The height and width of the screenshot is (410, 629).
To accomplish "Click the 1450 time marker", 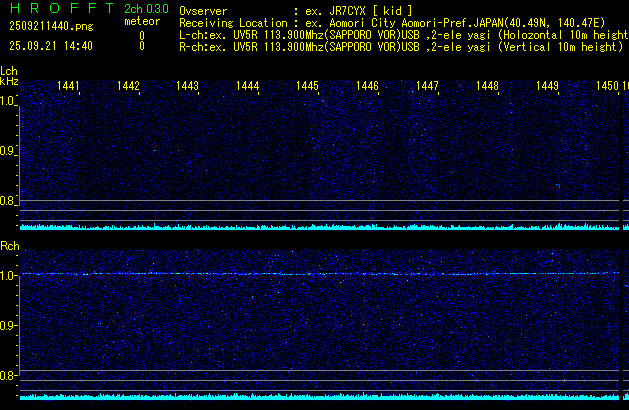I will click(606, 87).
